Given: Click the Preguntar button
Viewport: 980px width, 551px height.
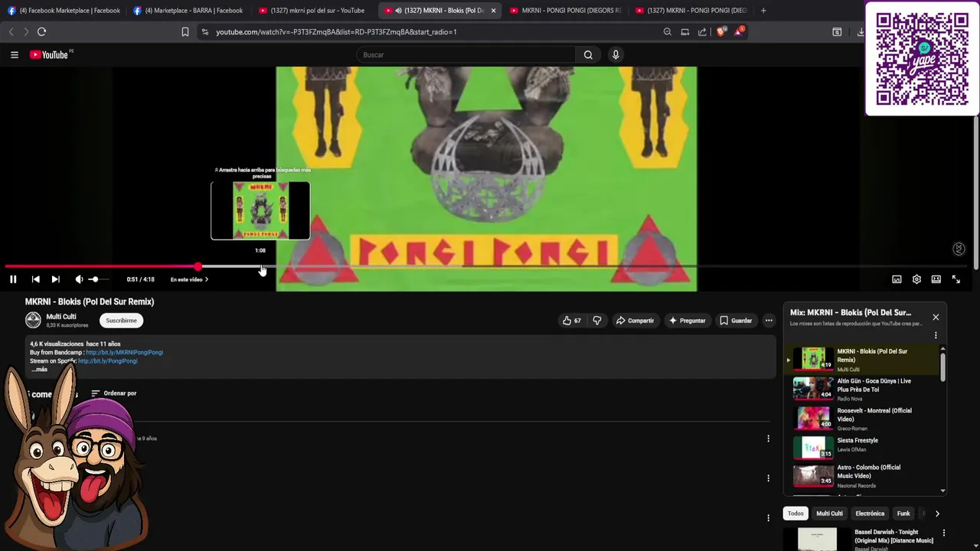Looking at the screenshot, I should tap(687, 321).
